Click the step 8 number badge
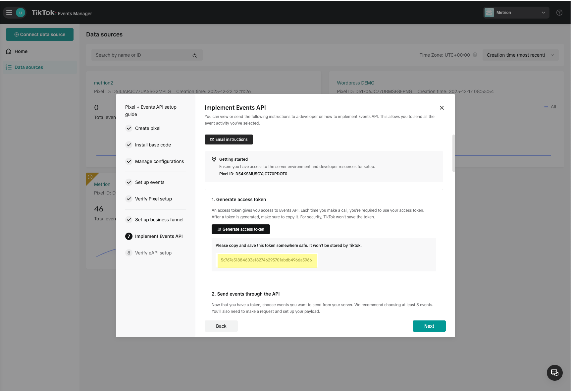 tap(129, 253)
